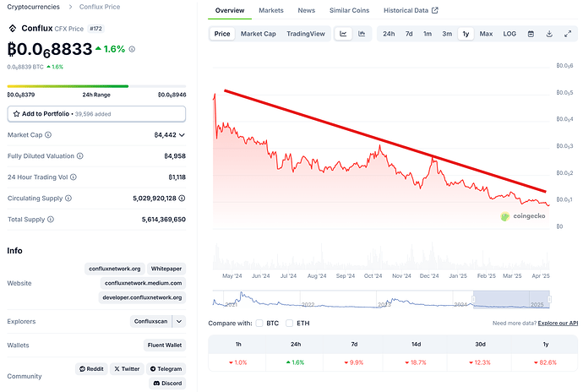Viewport: 583px width, 392px height.
Task: Open the Confluxscan explorer link
Action: click(x=151, y=321)
